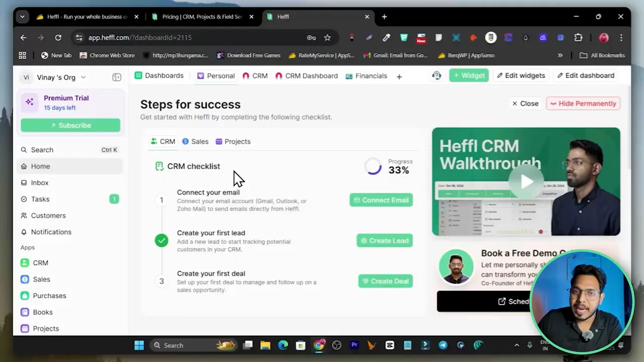Play the Heffl CRM Walkthrough video
This screenshot has height=362, width=644.
pyautogui.click(x=525, y=182)
